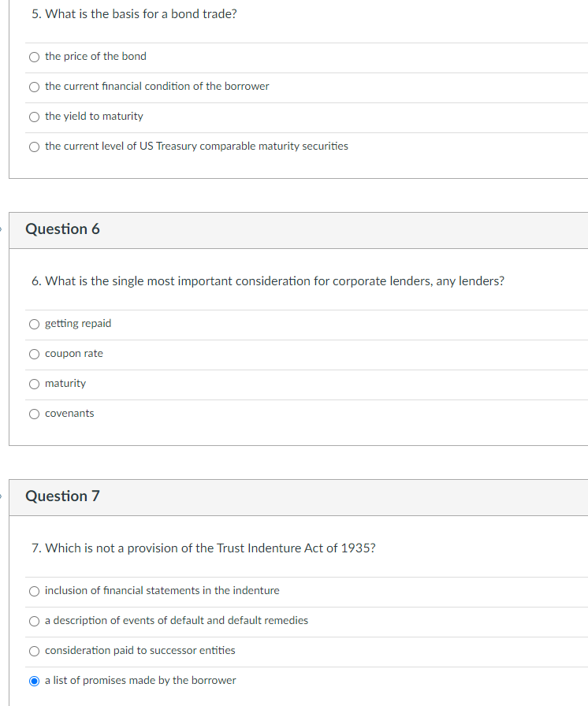Choose 'events of default and default remedies' option
Viewport: 588px width, 706px height.
point(35,621)
